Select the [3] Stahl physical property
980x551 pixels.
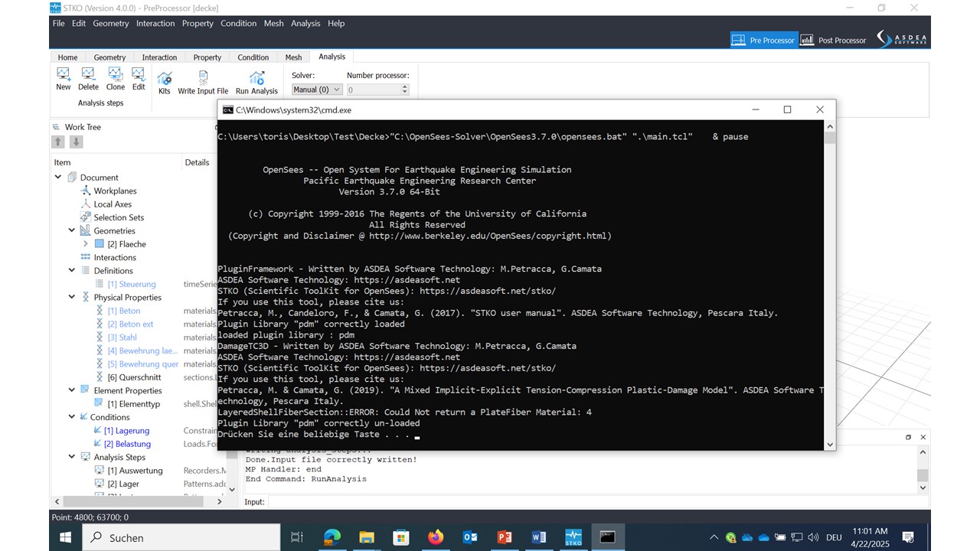pyautogui.click(x=122, y=337)
